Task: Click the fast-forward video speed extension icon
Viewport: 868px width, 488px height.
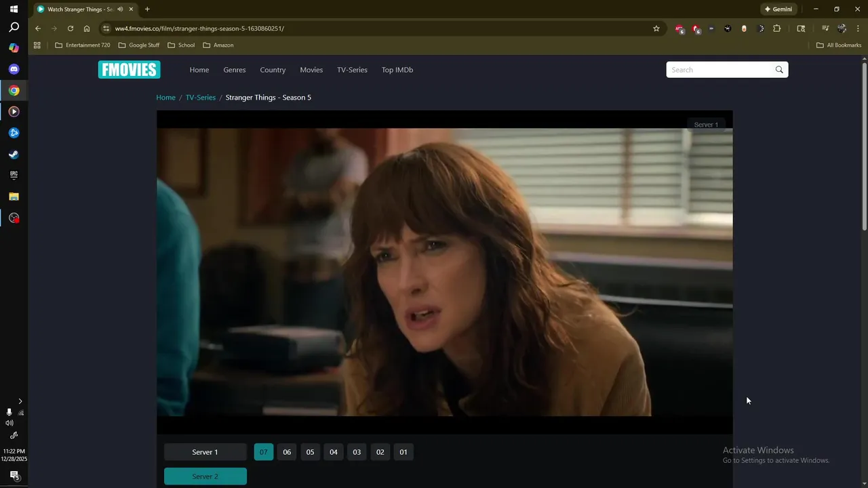Action: [711, 28]
